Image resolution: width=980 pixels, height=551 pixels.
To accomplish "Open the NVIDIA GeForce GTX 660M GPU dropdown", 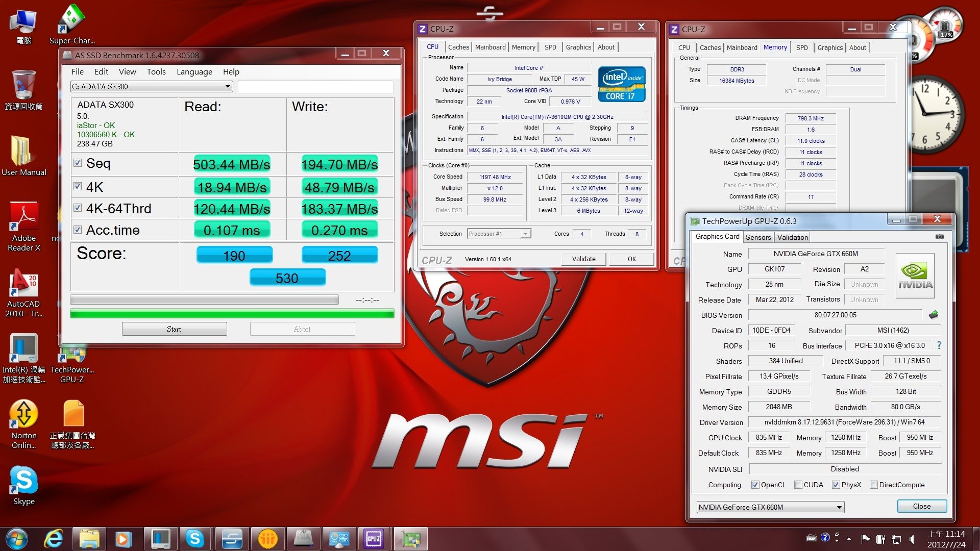I will coord(770,507).
